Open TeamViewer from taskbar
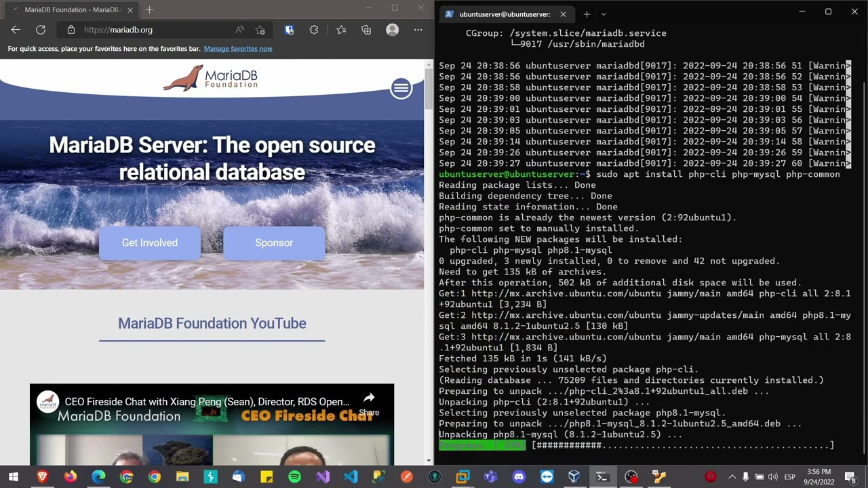 [547, 477]
